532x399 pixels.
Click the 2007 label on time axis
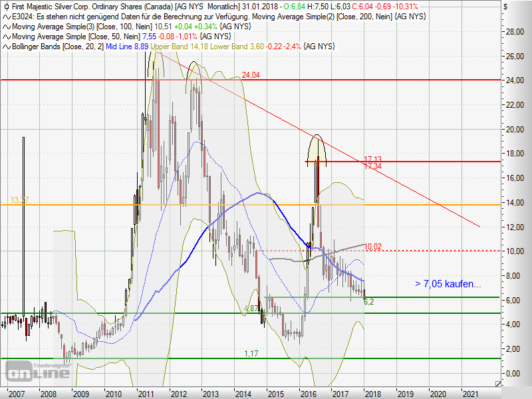pos(16,394)
